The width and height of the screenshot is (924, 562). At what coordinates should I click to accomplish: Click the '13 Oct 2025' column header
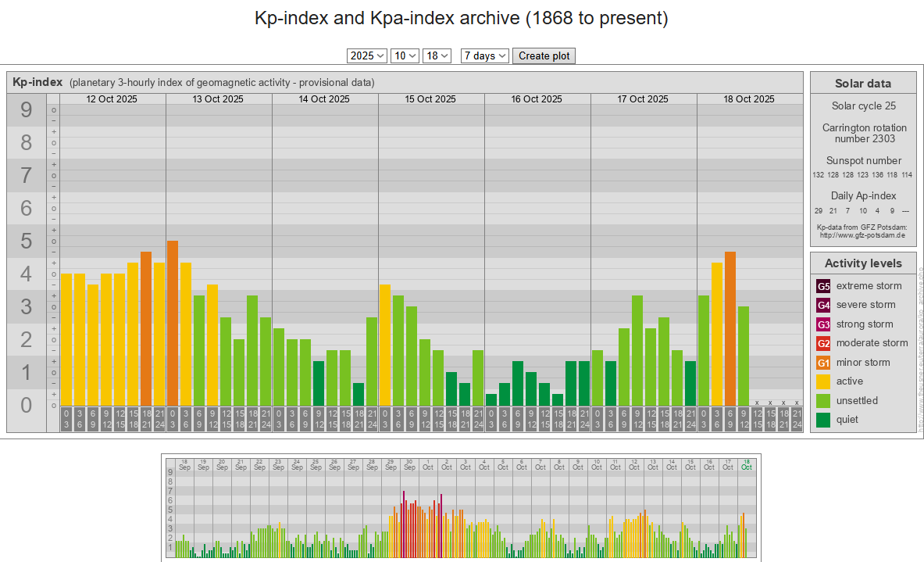tap(218, 99)
